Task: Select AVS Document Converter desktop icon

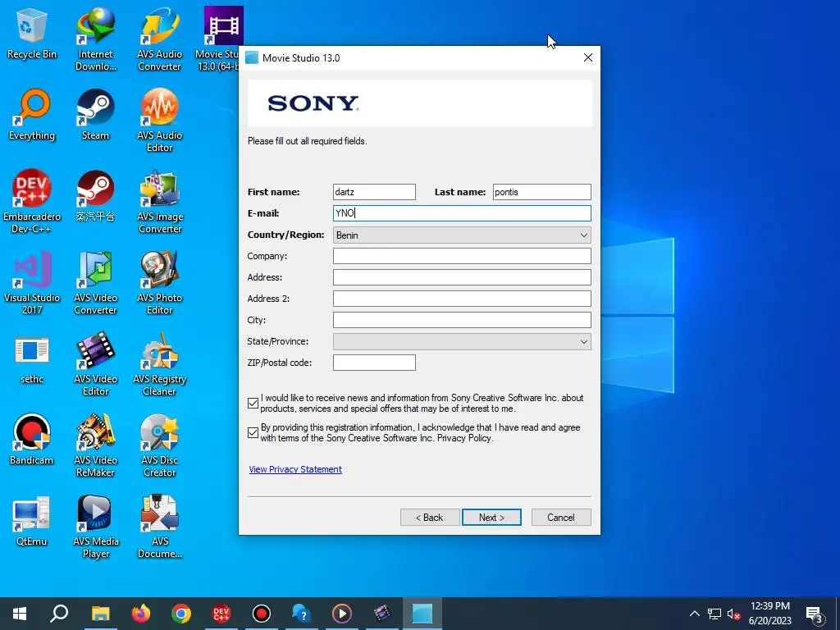Action: (x=160, y=527)
